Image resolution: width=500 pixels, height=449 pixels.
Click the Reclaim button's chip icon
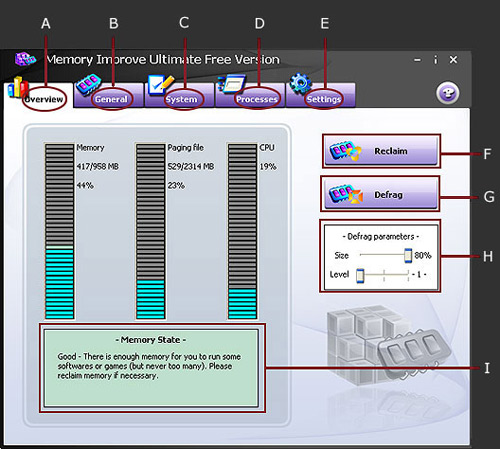(x=345, y=151)
